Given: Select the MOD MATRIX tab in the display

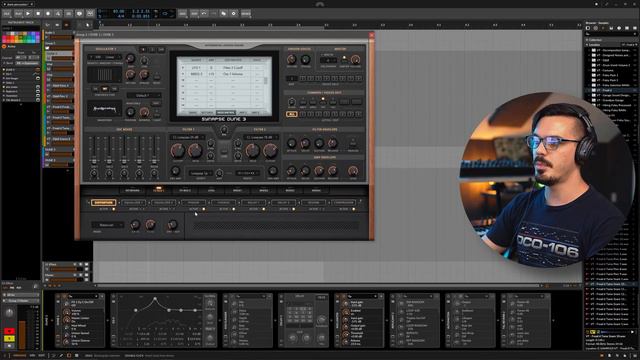Looking at the screenshot, I should pos(226,113).
